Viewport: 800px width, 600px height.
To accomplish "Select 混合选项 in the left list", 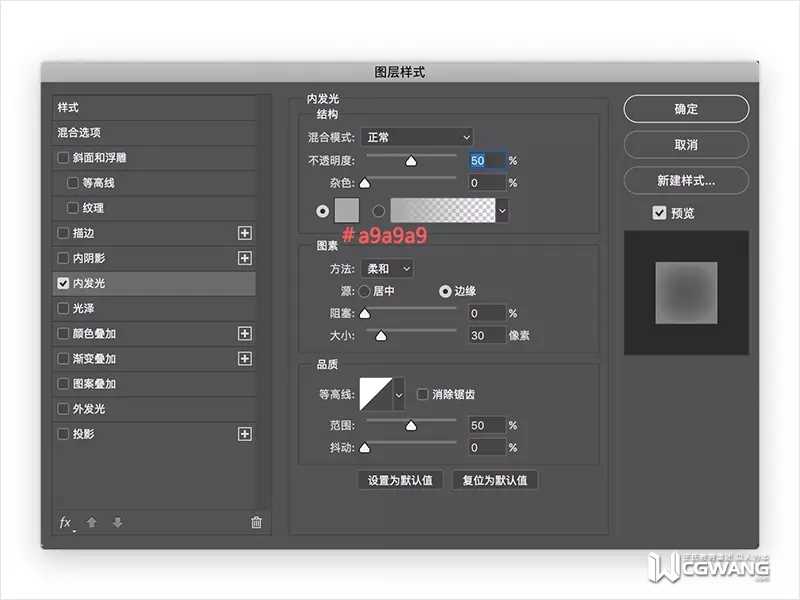I will point(155,133).
